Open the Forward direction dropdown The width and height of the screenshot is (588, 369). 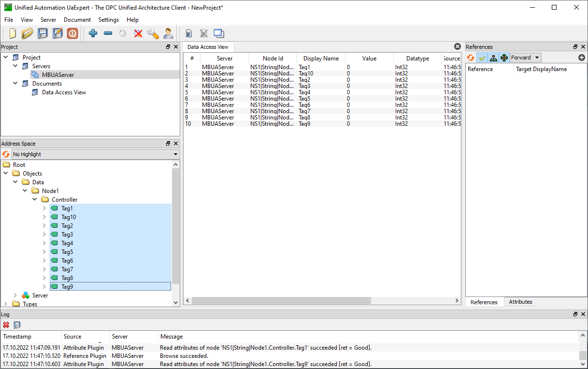click(x=526, y=58)
